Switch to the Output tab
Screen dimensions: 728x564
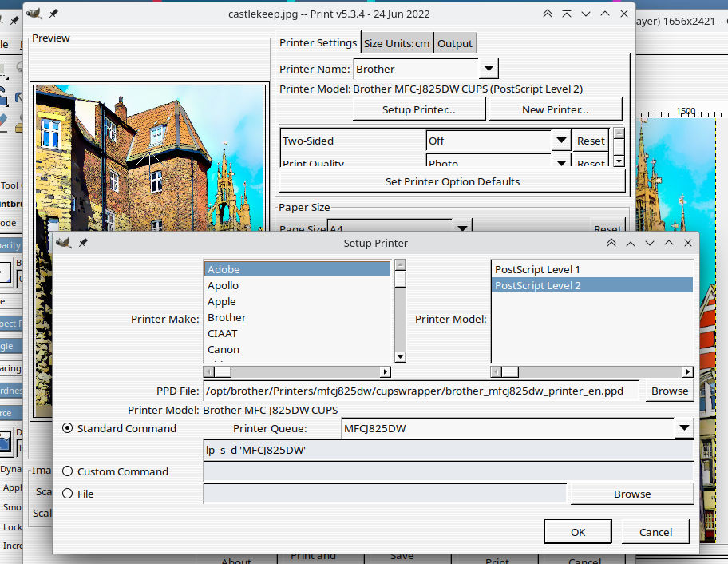click(x=455, y=43)
